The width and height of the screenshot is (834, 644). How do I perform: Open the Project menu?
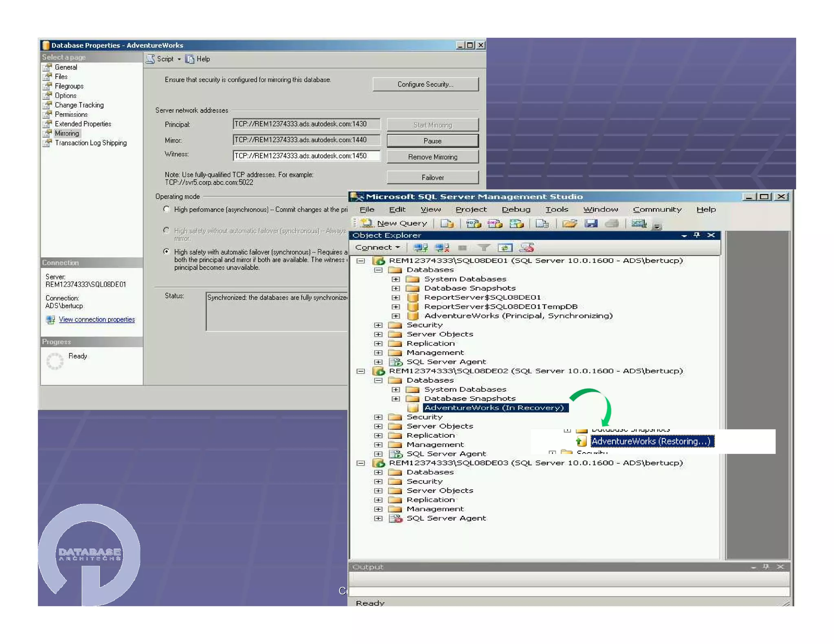pyautogui.click(x=471, y=209)
